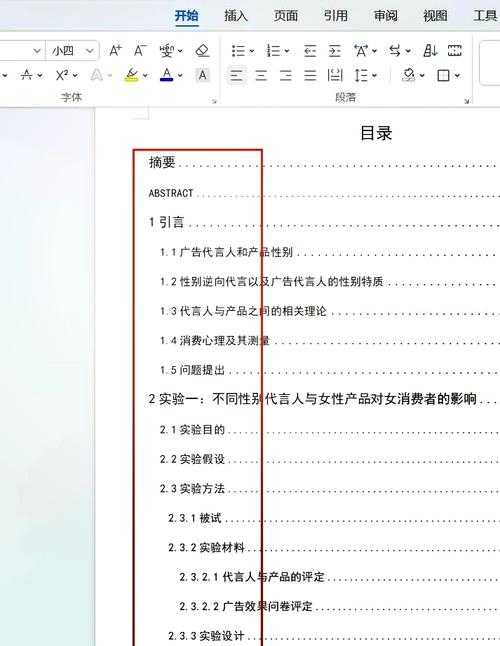Open strikethrough options dropdown arrow
Image resolution: width=500 pixels, height=646 pixels.
(x=40, y=75)
